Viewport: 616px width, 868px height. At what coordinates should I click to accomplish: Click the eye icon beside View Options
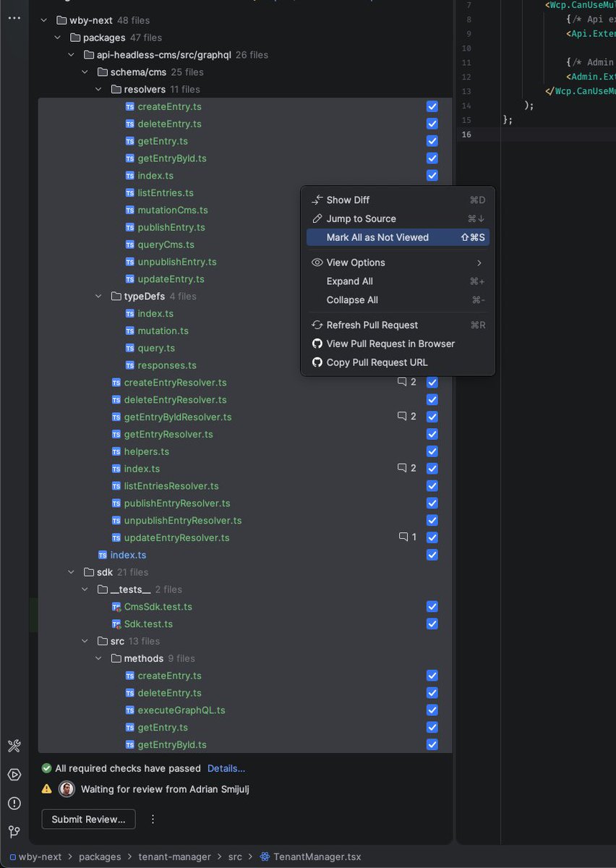(x=317, y=263)
